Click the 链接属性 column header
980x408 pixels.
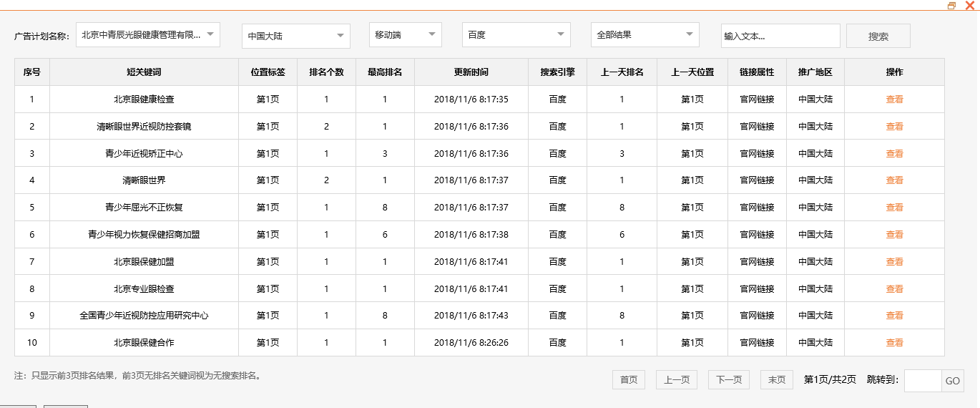point(757,72)
